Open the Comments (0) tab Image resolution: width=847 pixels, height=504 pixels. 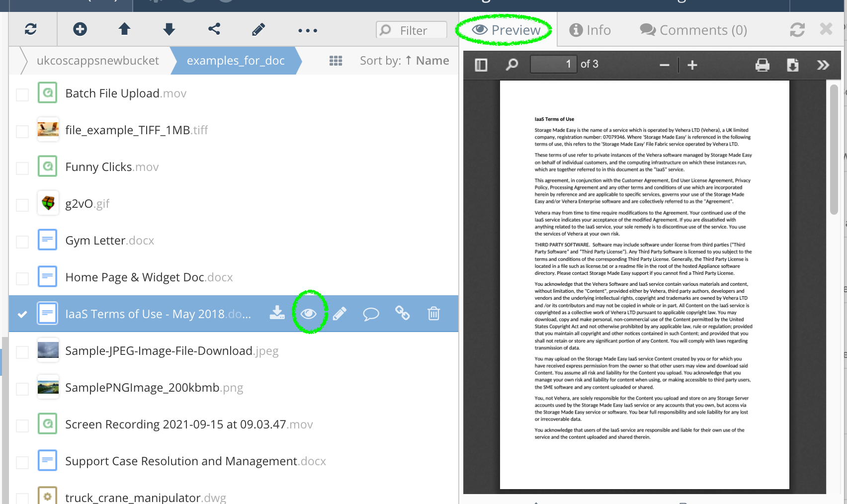pyautogui.click(x=693, y=30)
